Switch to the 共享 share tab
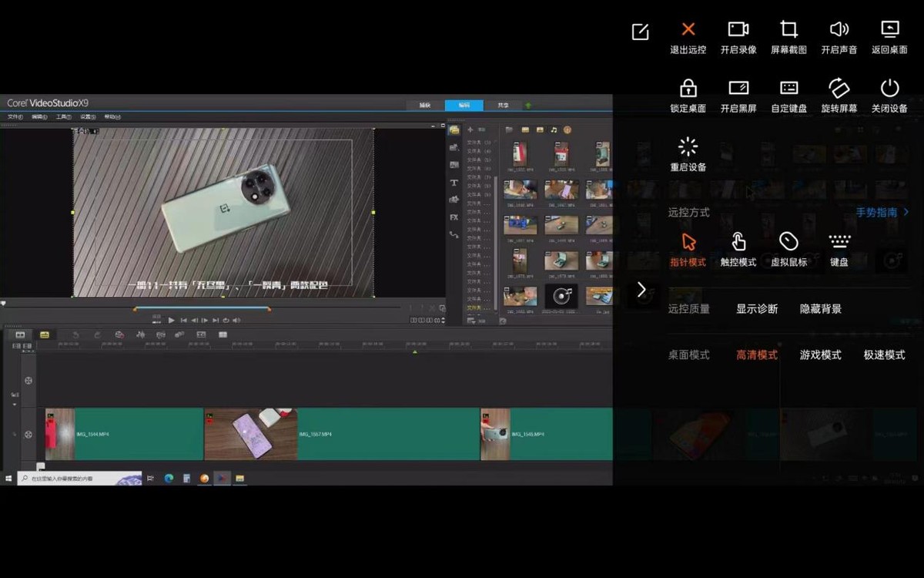The height and width of the screenshot is (578, 924). (502, 105)
